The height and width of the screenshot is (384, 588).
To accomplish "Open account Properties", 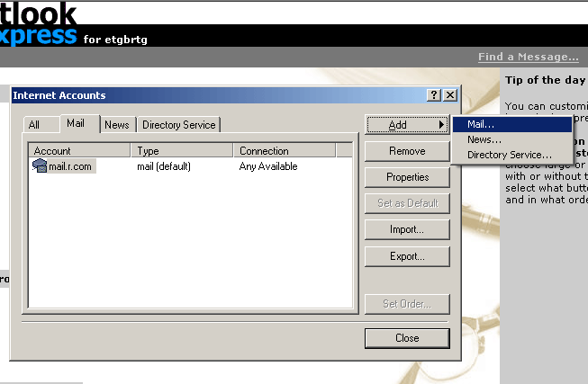I will [407, 177].
